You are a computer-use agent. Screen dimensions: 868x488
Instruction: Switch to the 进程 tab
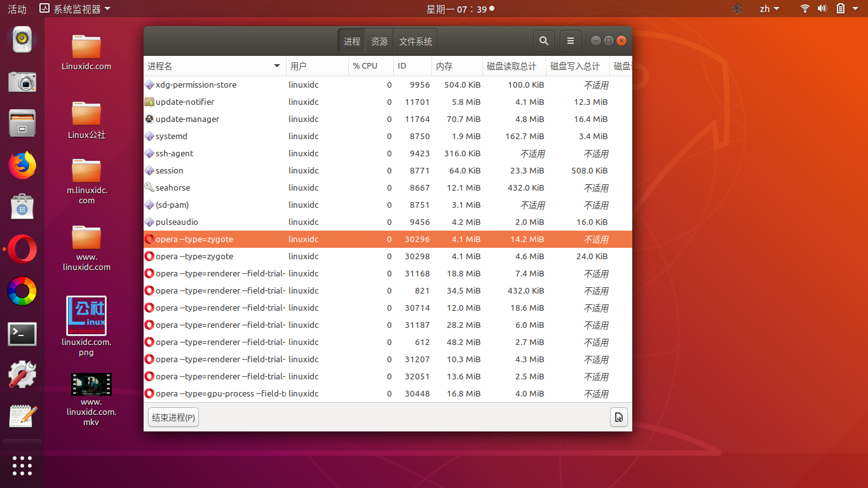point(352,41)
